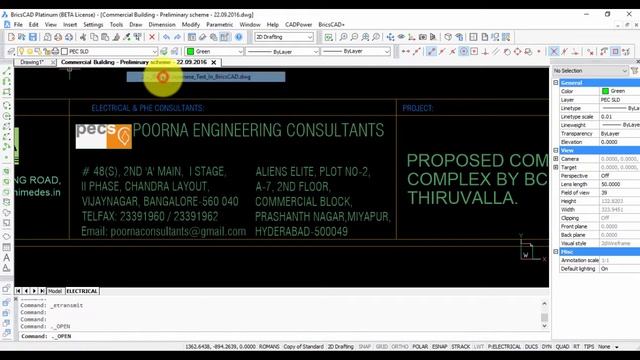640x360 pixels.
Task: Go to the last layout tab with the arrow button
Action: point(42,291)
